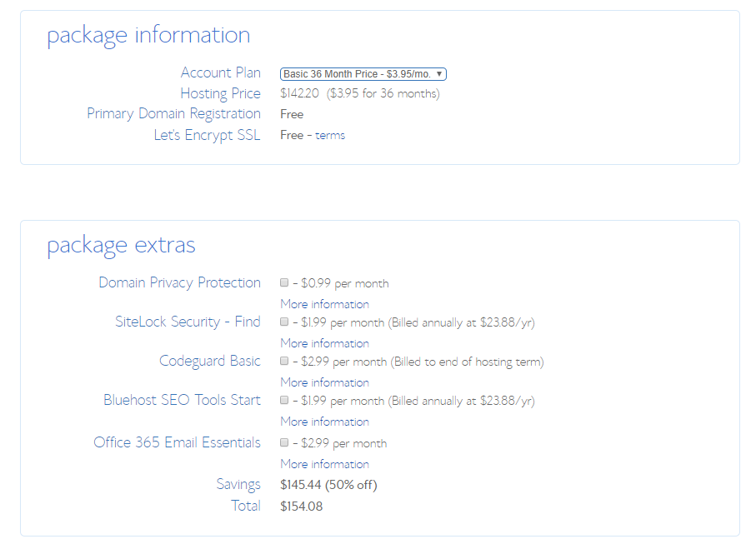756x544 pixels.
Task: Click the Free value for Primary Domain Registration
Action: click(292, 115)
